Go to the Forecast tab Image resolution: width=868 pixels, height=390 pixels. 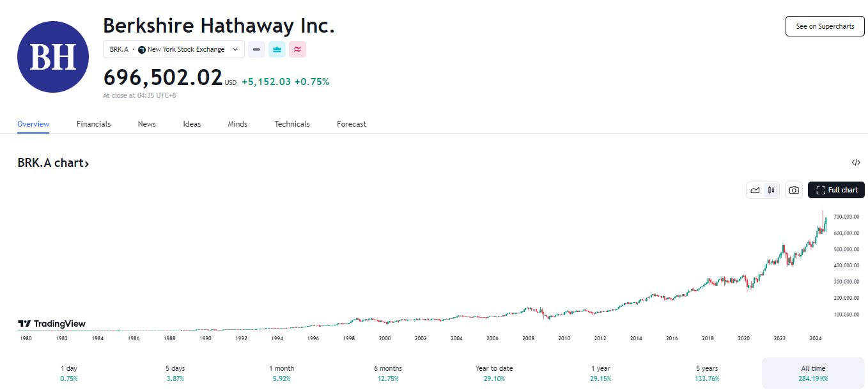click(352, 124)
